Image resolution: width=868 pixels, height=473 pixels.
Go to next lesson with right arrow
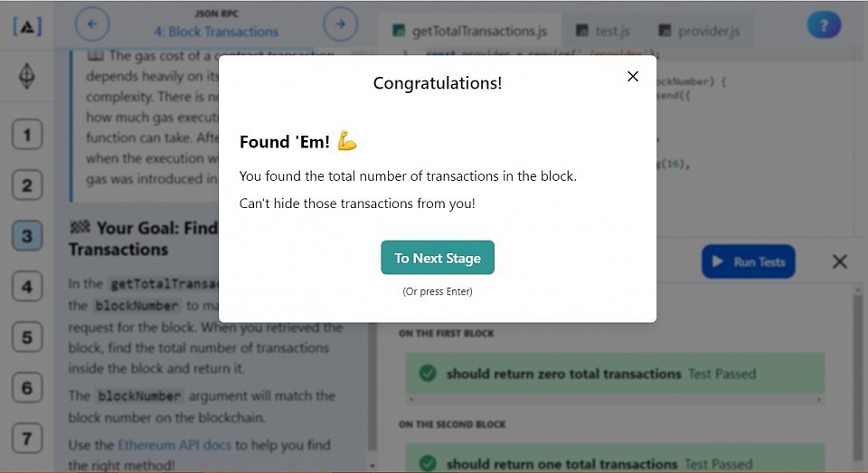[340, 24]
